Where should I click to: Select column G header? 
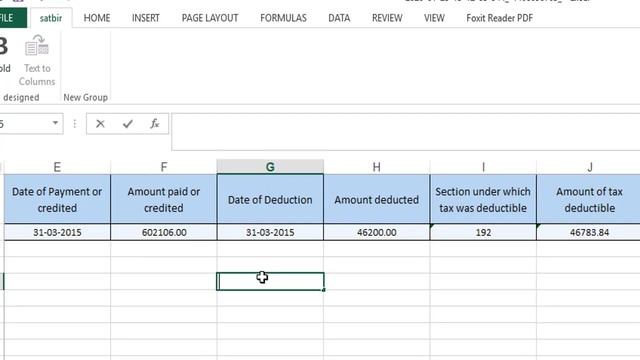click(270, 167)
